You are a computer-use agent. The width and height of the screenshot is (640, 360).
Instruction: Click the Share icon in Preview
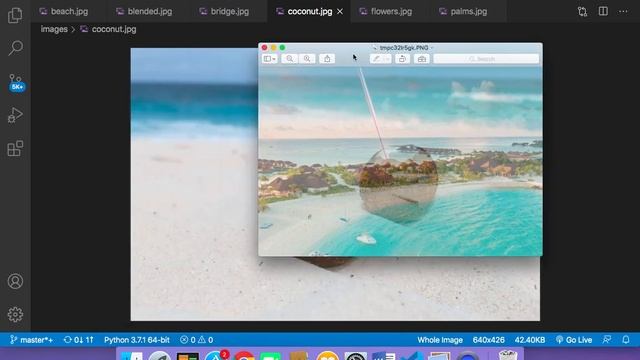(x=327, y=59)
